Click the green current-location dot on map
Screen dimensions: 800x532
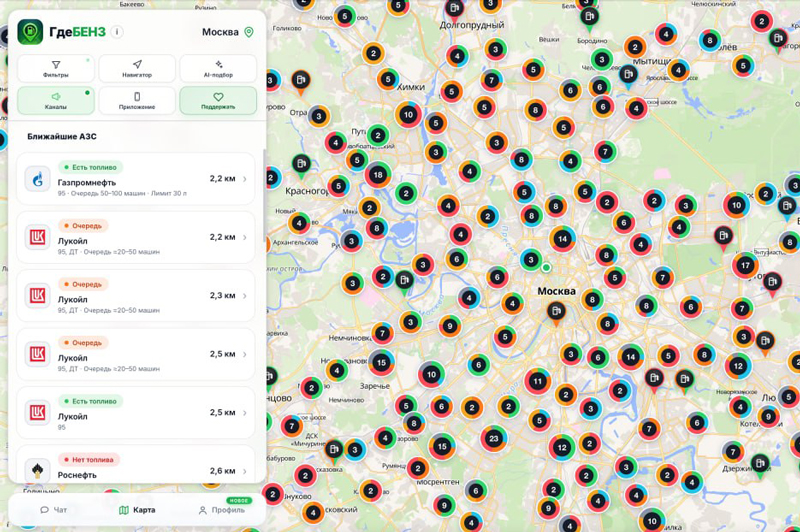(546, 267)
